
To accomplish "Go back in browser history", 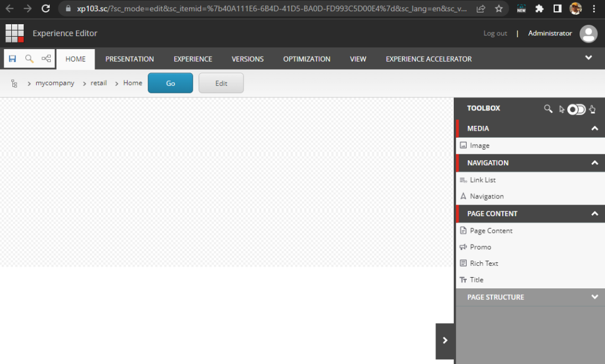I will click(x=9, y=8).
